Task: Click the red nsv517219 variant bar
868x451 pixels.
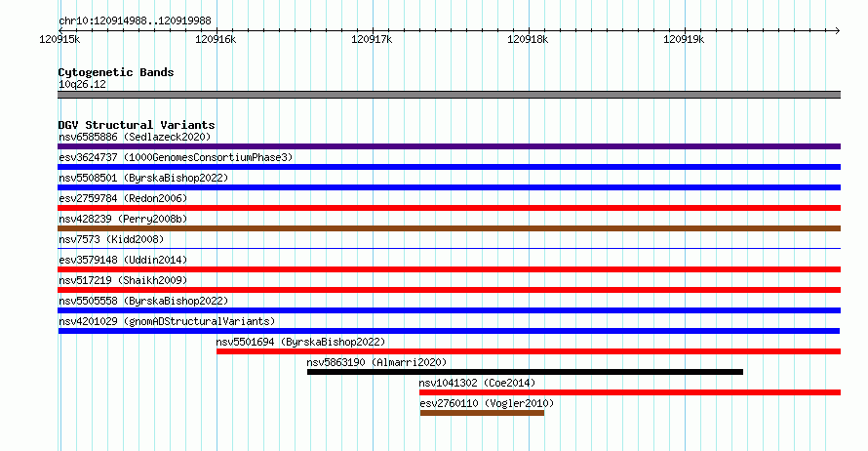Action: point(449,290)
